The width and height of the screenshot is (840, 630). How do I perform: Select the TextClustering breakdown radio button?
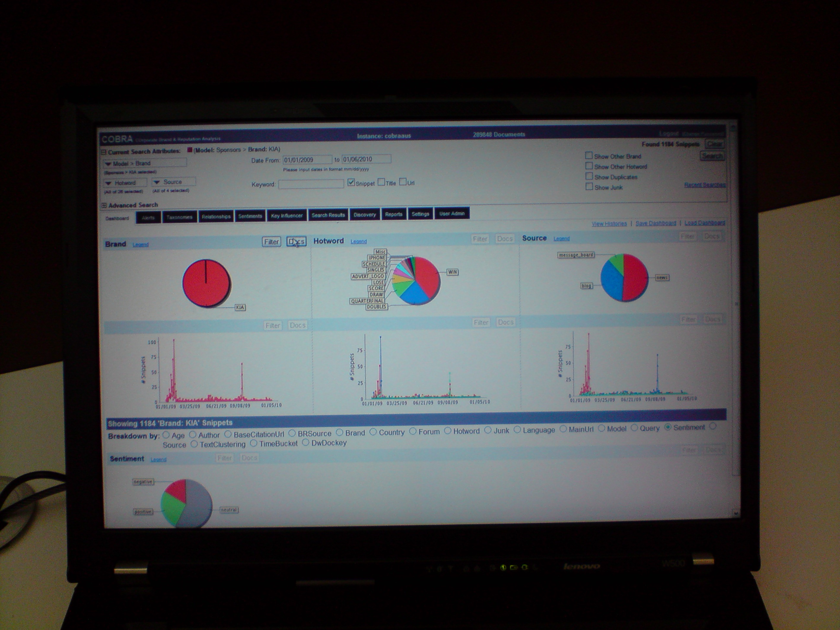194,444
